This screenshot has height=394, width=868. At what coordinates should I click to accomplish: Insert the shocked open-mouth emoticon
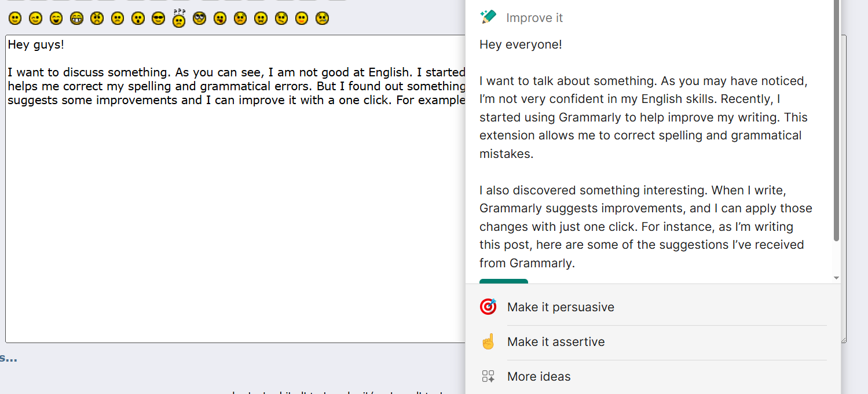point(138,19)
